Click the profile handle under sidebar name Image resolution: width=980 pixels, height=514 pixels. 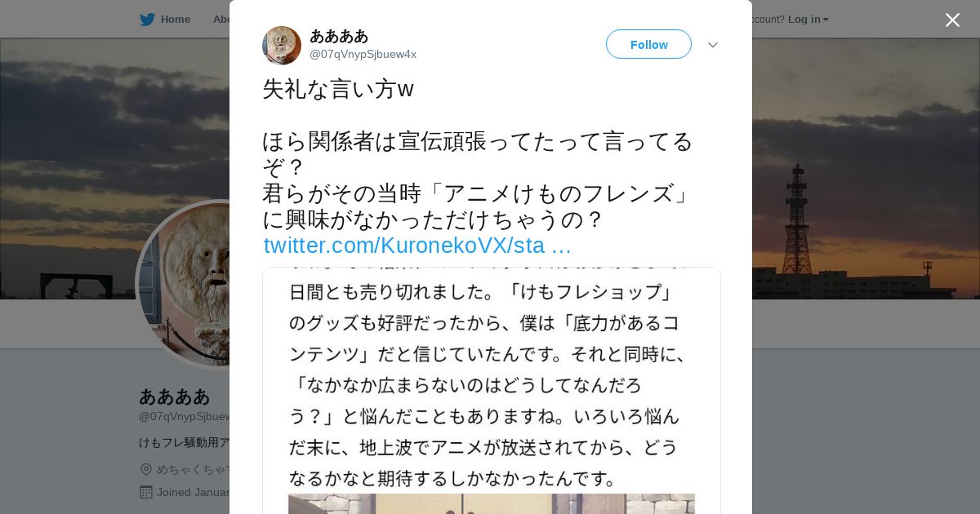(184, 417)
